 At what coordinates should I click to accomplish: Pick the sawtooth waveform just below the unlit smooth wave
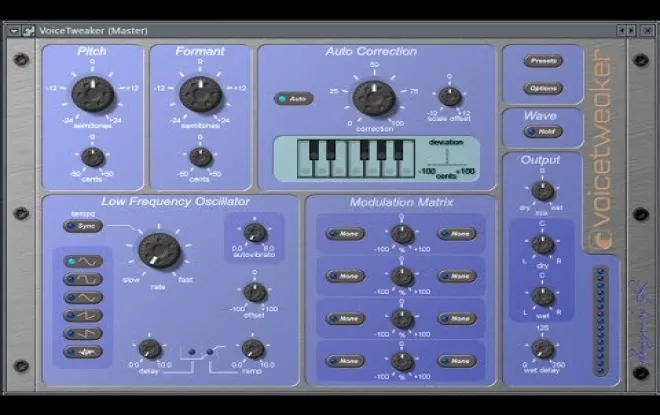[x=83, y=315]
